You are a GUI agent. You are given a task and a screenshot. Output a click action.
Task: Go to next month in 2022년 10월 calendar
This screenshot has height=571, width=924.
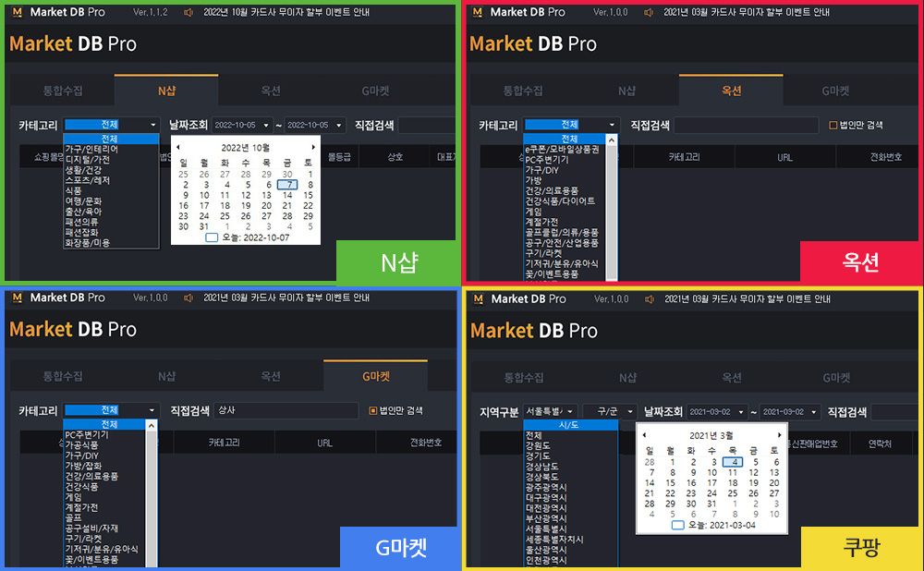pos(313,147)
